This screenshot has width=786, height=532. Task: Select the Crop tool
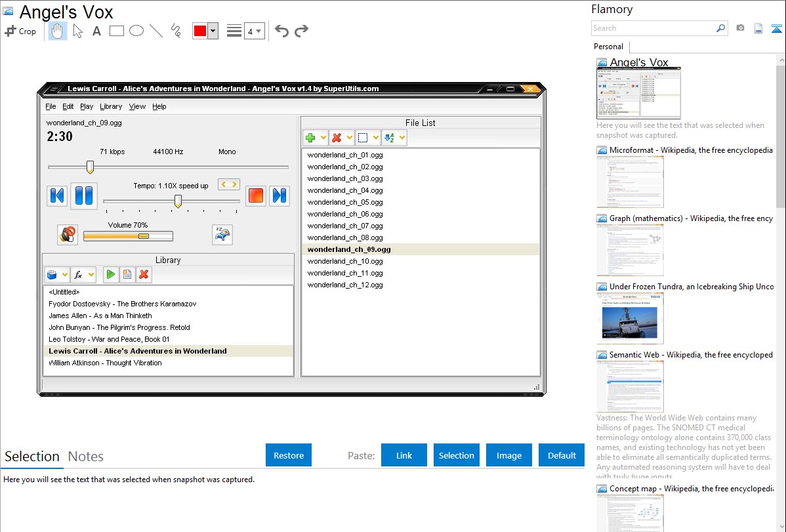pos(20,31)
